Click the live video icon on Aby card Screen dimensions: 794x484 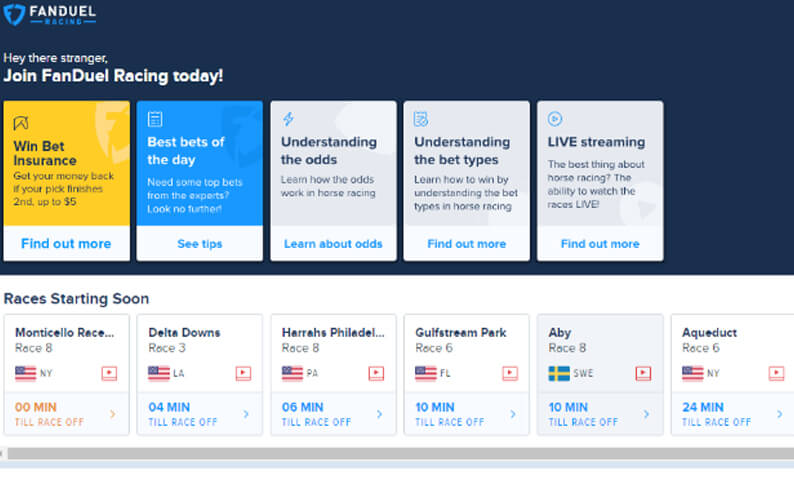pyautogui.click(x=643, y=374)
